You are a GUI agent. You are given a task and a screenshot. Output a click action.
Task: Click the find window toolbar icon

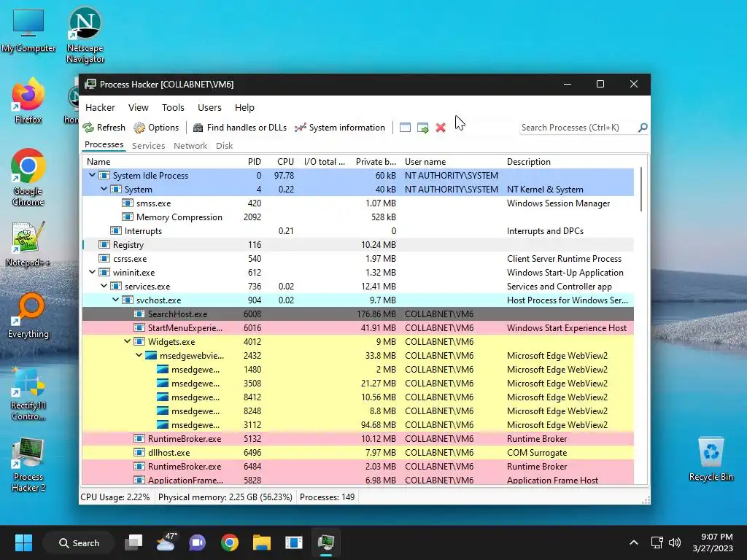tap(405, 128)
